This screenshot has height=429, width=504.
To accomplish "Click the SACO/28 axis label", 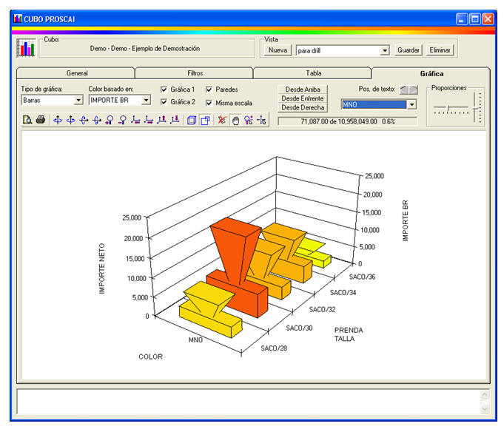I will (274, 348).
